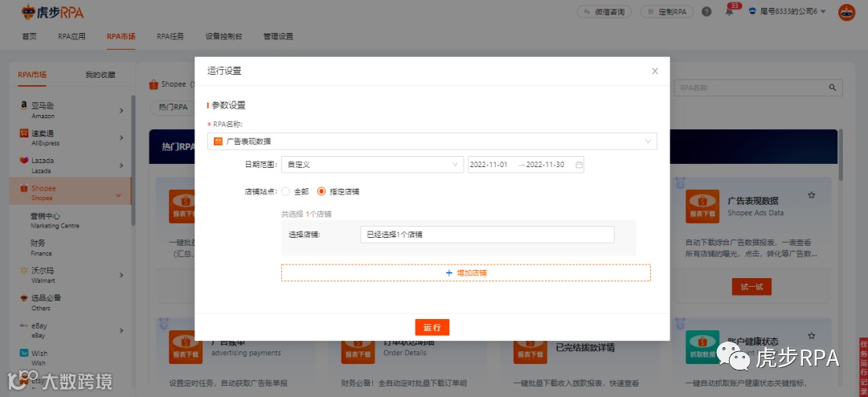Click the RPA名称 search field

[750, 88]
